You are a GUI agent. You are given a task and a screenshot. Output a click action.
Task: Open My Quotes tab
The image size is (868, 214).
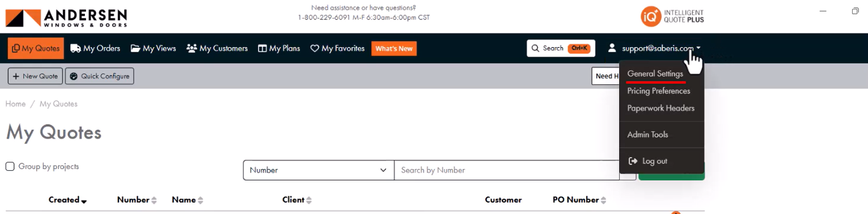click(36, 48)
